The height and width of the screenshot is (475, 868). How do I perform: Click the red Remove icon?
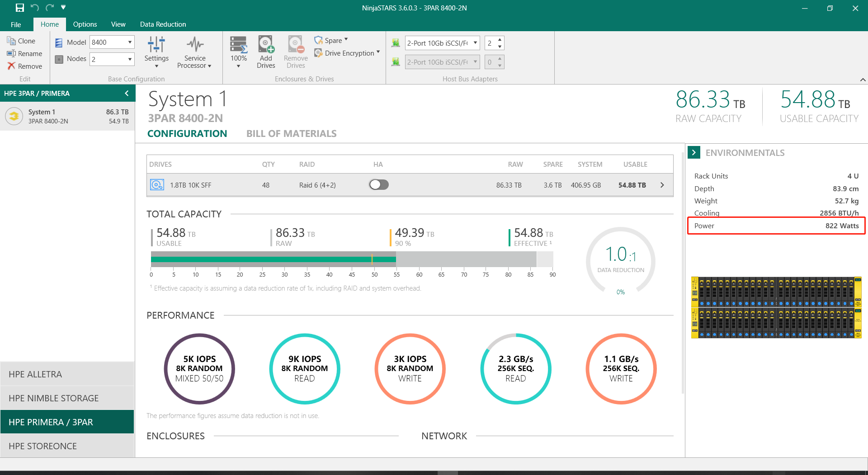11,66
